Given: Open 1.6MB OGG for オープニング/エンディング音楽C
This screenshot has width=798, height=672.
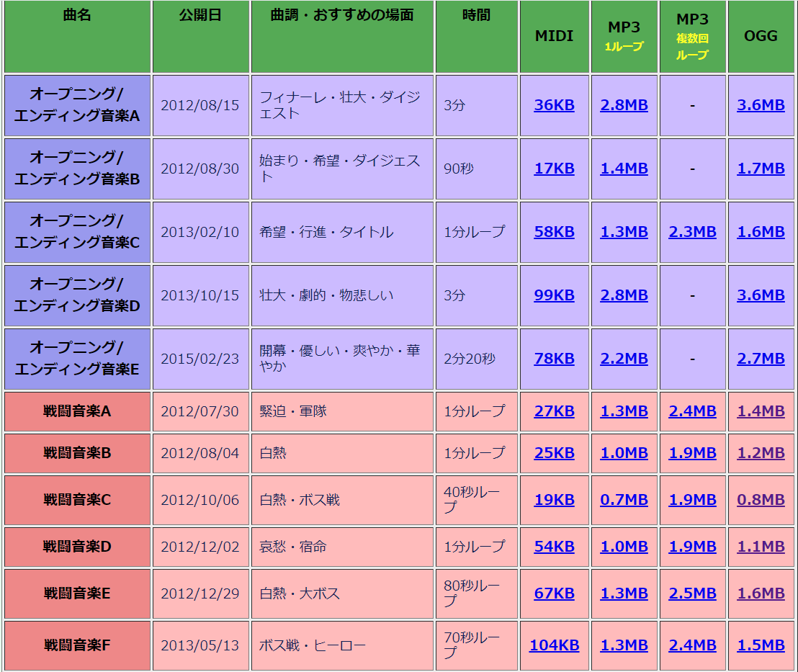Looking at the screenshot, I should (761, 232).
